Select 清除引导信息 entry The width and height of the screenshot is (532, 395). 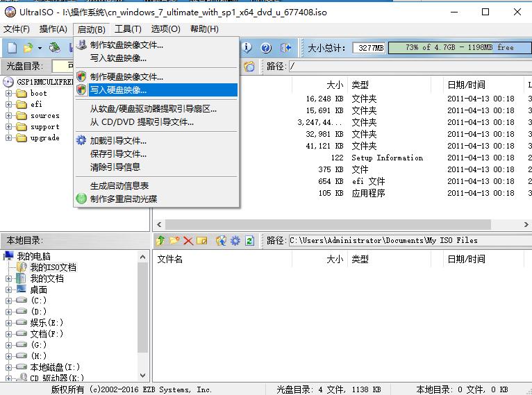pos(156,167)
